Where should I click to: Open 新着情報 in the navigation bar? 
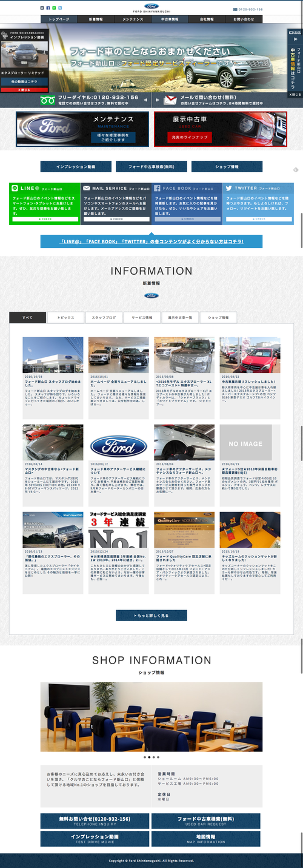[x=96, y=19]
